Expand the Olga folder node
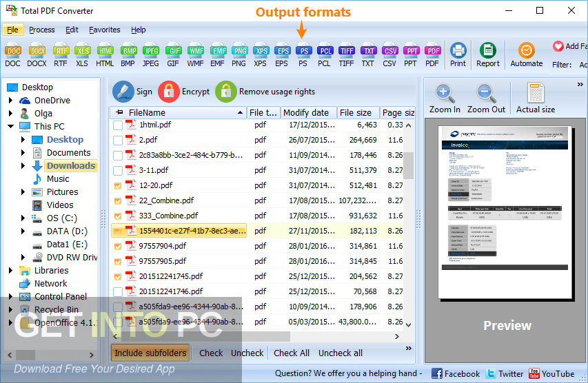 pos(10,113)
